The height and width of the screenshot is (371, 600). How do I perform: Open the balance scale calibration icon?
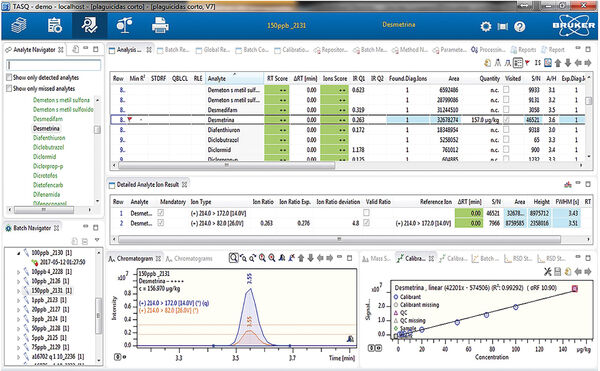[x=124, y=26]
